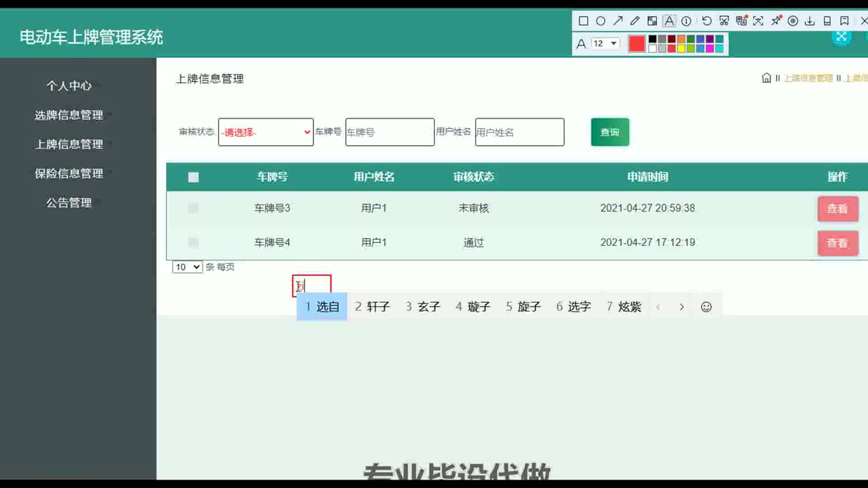This screenshot has width=868, height=488.
Task: Toggle the select-all checkbox in table header
Action: [193, 177]
